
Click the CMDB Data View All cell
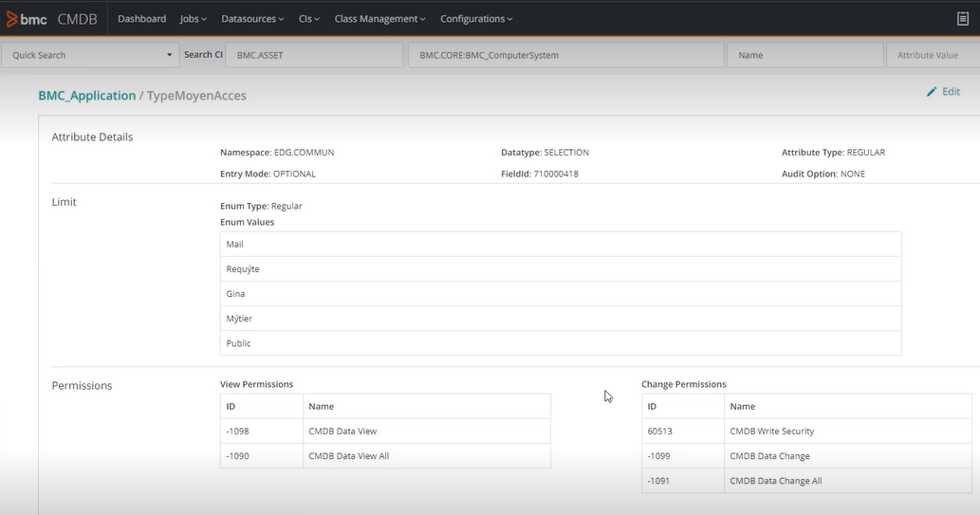point(426,456)
